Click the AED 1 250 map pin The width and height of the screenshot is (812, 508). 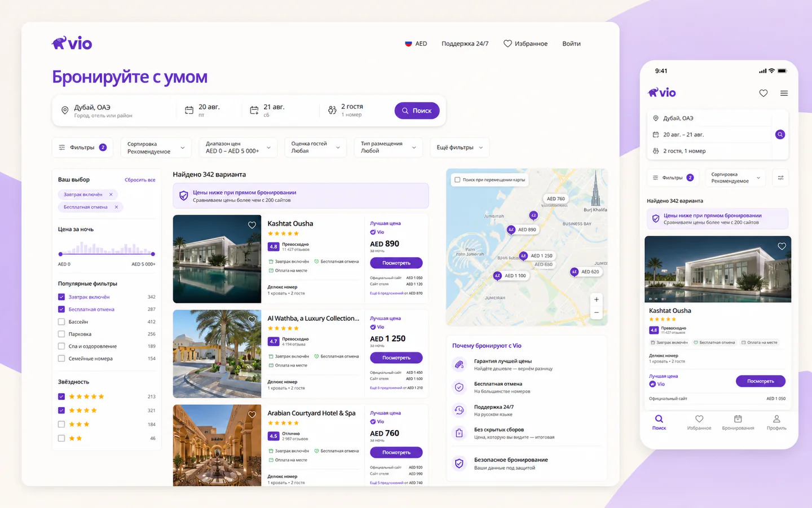click(536, 255)
